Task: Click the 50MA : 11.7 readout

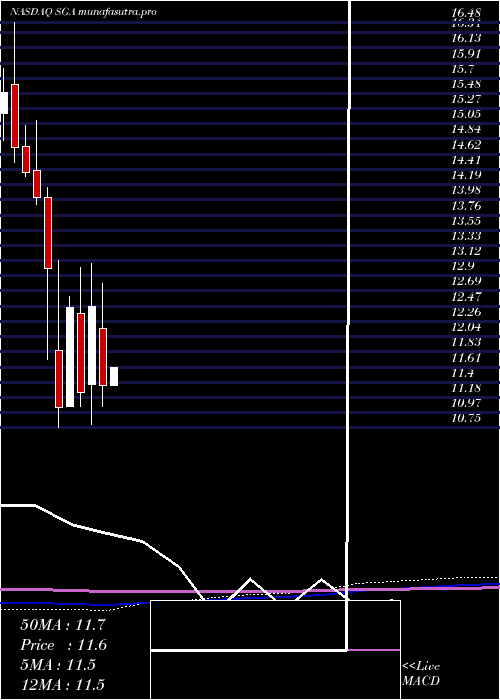Action: coord(63,625)
